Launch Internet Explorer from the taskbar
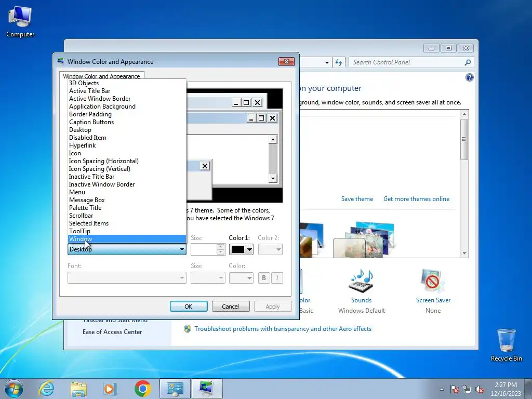Viewport: 532px width, 399px height. click(46, 389)
